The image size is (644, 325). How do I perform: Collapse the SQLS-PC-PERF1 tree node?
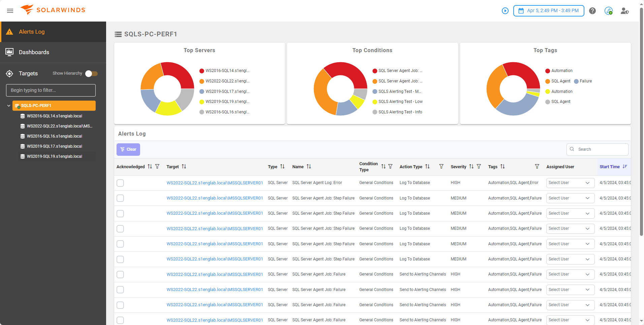tap(9, 106)
